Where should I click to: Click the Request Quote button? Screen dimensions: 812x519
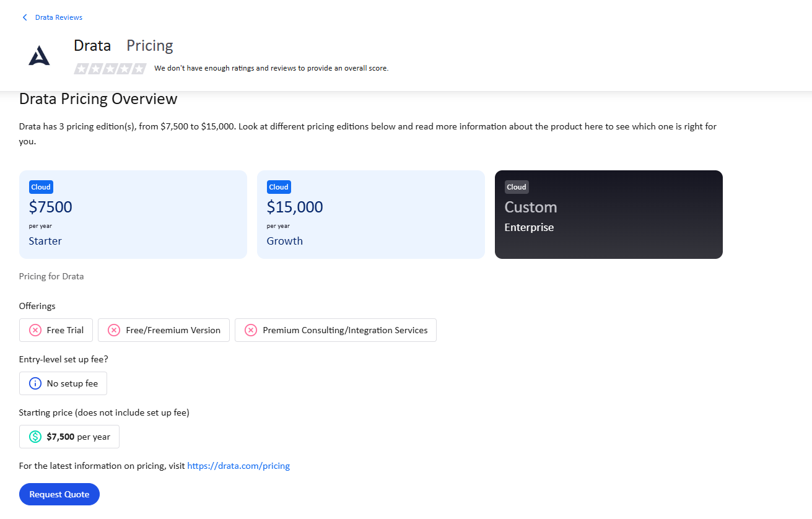tap(59, 494)
